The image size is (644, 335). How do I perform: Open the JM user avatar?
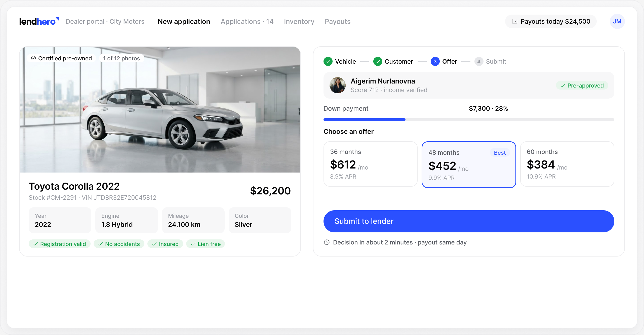coord(617,21)
